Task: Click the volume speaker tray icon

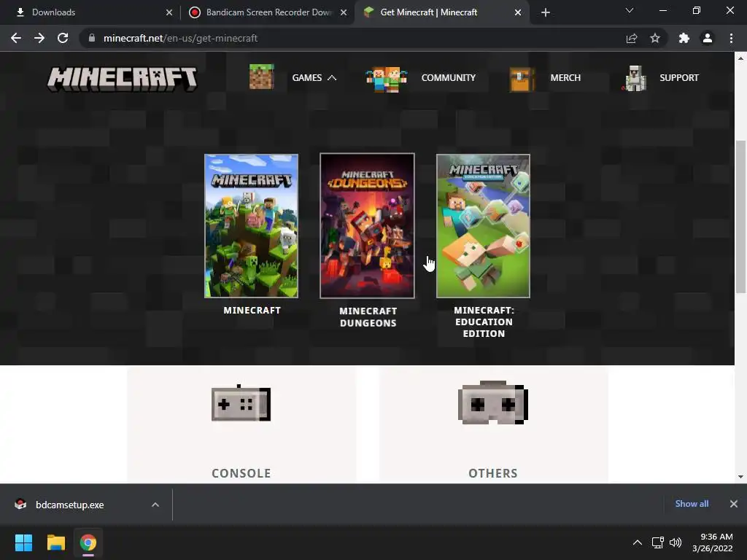Action: [675, 542]
